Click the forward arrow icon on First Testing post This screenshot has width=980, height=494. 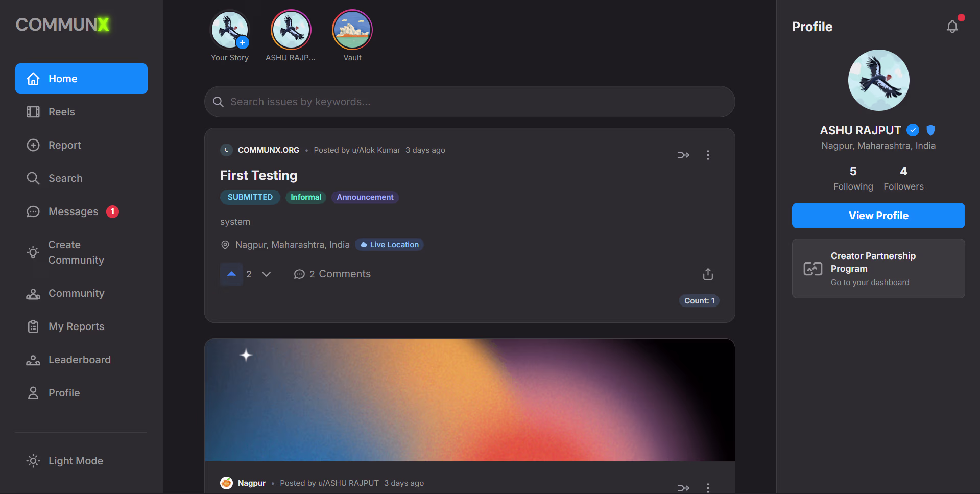683,155
